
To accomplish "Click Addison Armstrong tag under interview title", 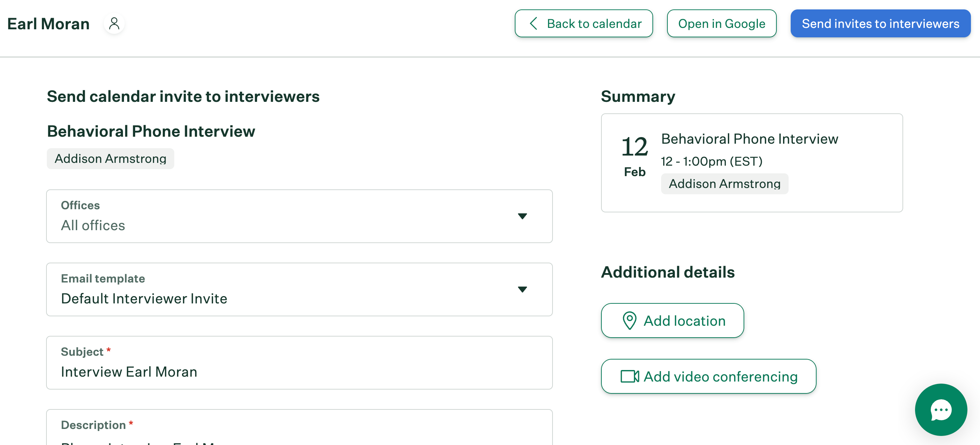I will pos(110,158).
